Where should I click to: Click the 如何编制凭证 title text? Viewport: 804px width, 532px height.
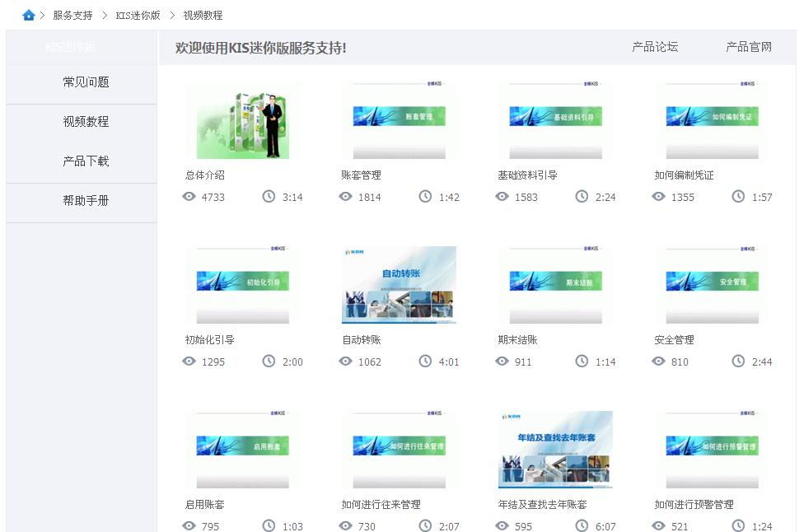[x=684, y=175]
